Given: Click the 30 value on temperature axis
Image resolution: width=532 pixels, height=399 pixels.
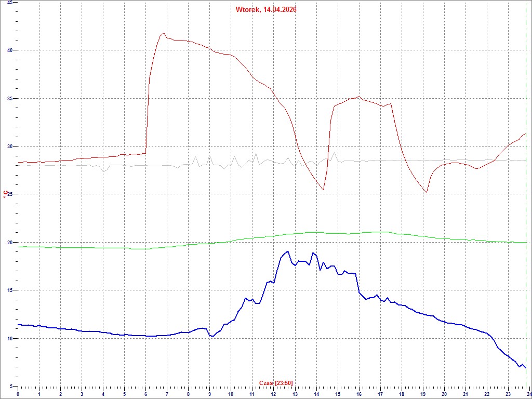Looking at the screenshot, I should (x=9, y=147).
